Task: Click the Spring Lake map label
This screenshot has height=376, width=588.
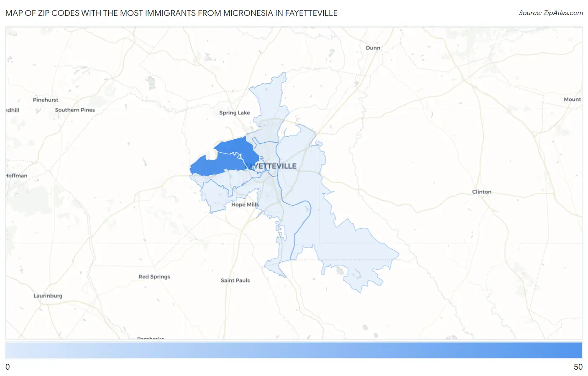Action: [x=234, y=113]
